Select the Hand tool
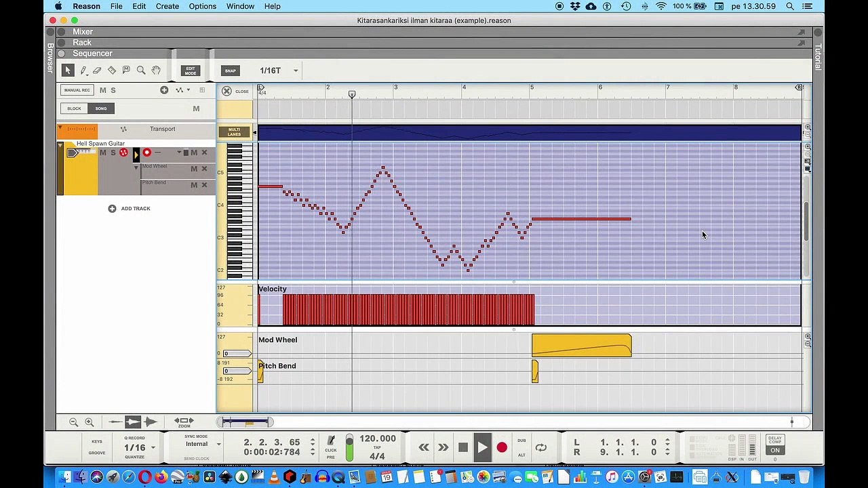Image resolution: width=868 pixels, height=488 pixels. (x=156, y=70)
